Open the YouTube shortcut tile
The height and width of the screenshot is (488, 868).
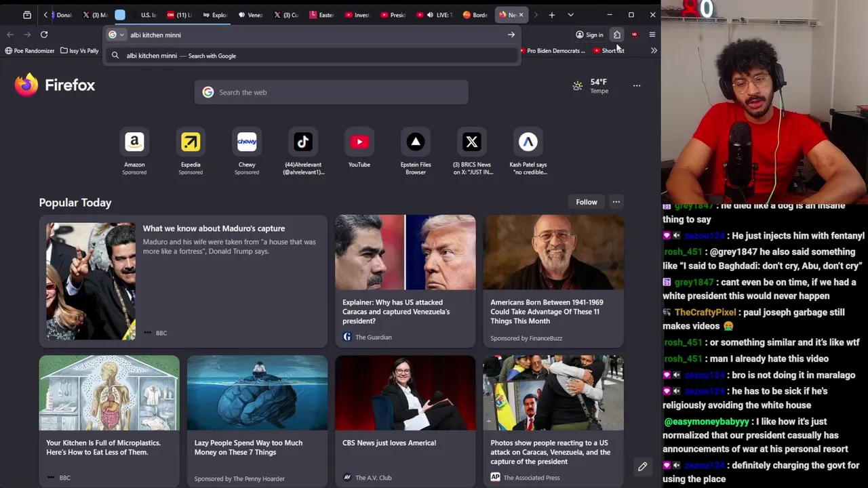coord(359,148)
